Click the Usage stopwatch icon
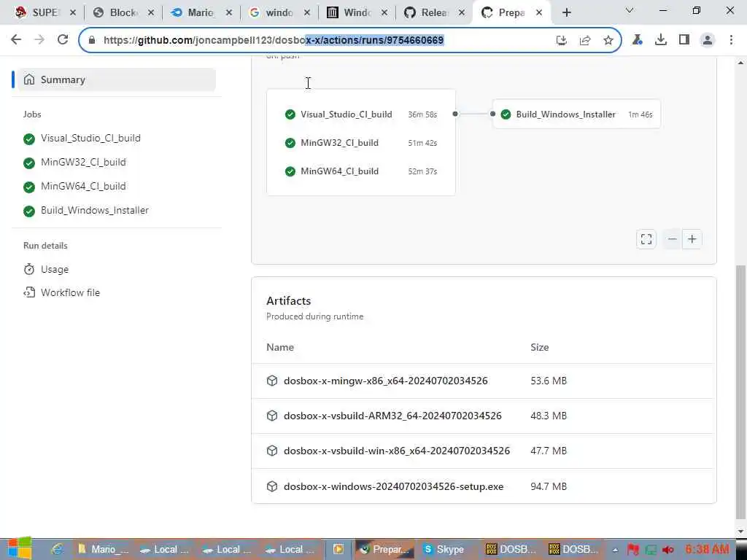747x560 pixels. pos(29,270)
